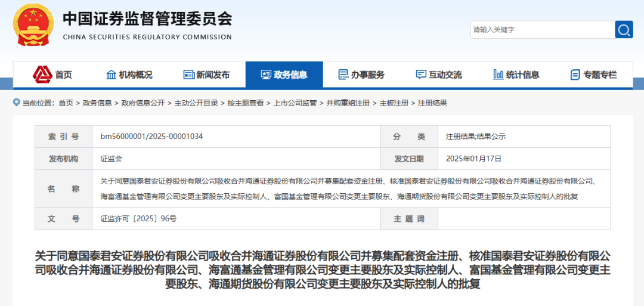Click the 索引号 label cell

point(64,137)
